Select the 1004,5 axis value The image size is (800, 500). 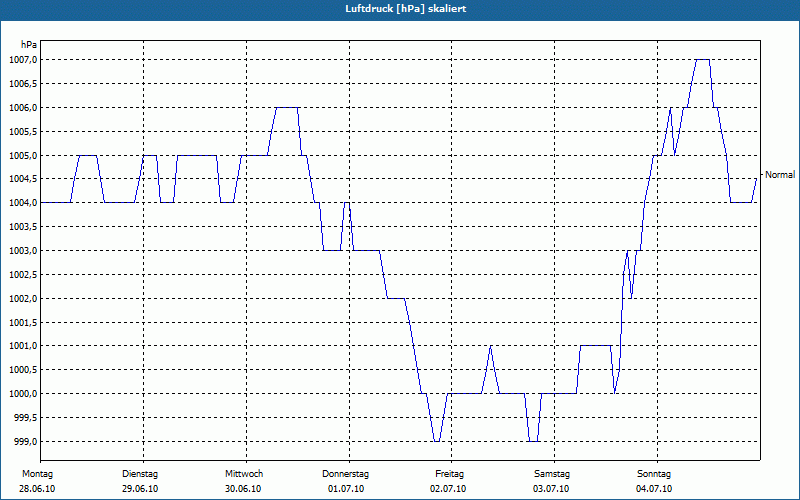pos(23,179)
